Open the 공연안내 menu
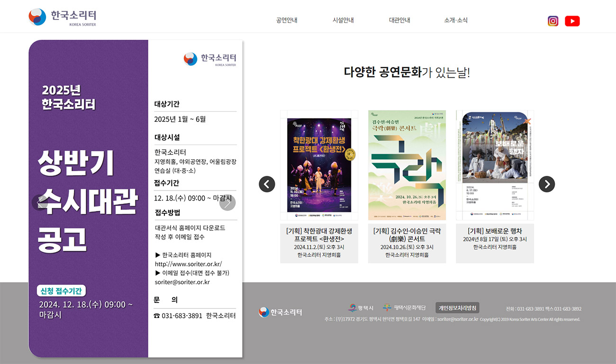 tap(287, 20)
